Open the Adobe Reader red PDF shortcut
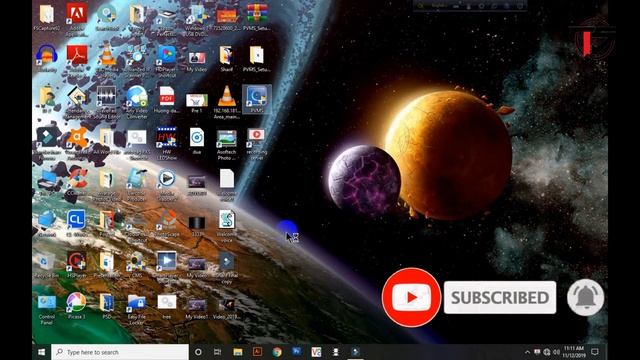 click(x=76, y=58)
